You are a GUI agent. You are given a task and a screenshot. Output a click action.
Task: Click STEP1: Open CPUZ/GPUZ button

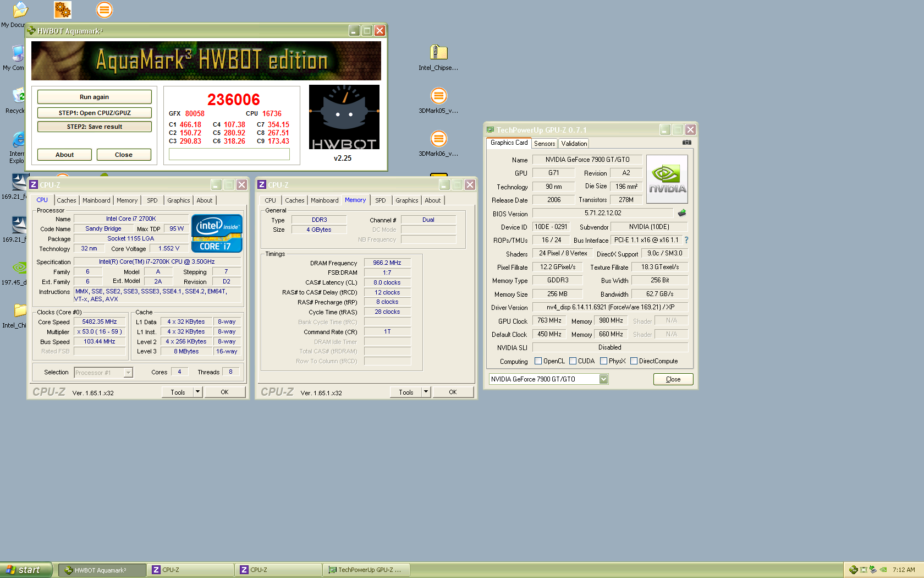94,113
